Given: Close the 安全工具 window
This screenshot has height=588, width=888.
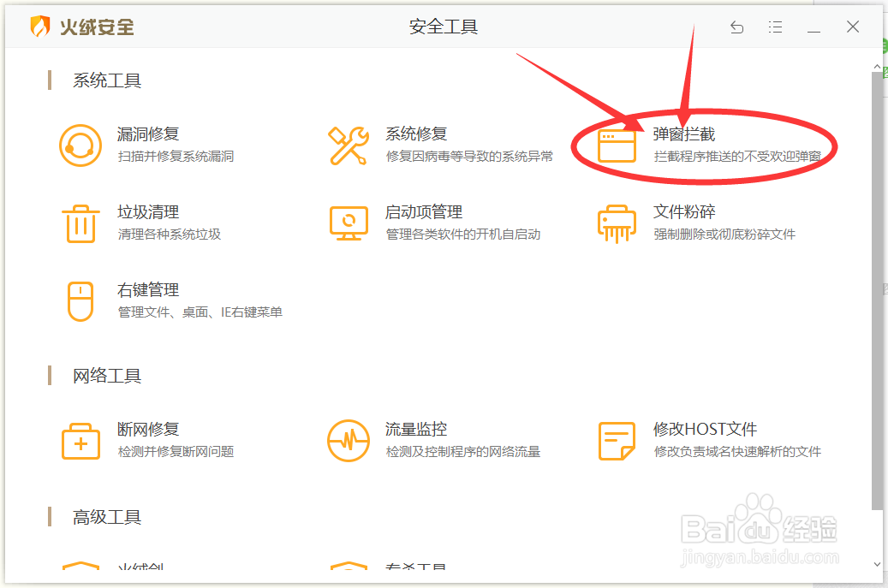Looking at the screenshot, I should click(853, 27).
